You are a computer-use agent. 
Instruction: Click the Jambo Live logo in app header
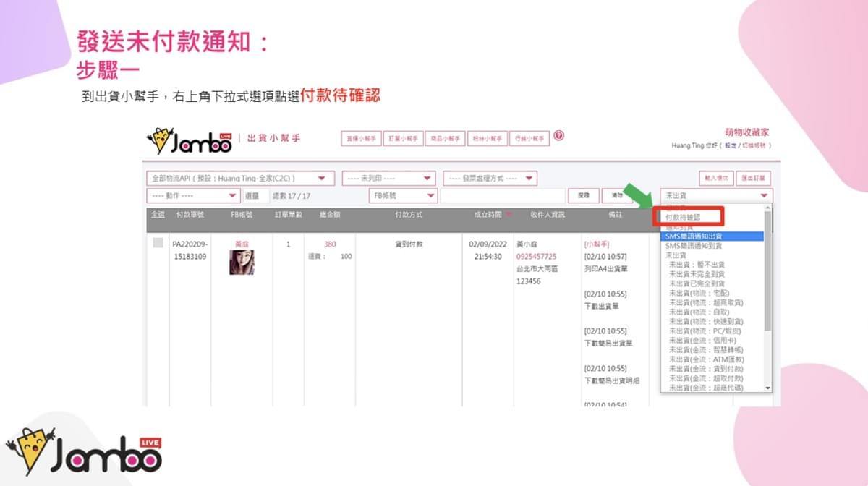point(189,140)
